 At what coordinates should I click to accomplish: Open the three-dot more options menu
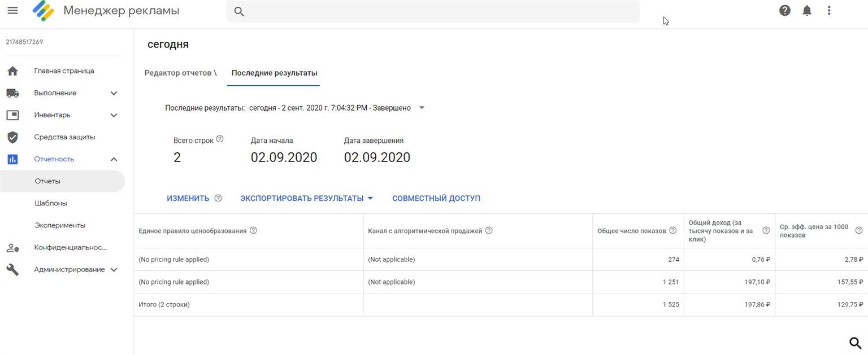tap(829, 10)
